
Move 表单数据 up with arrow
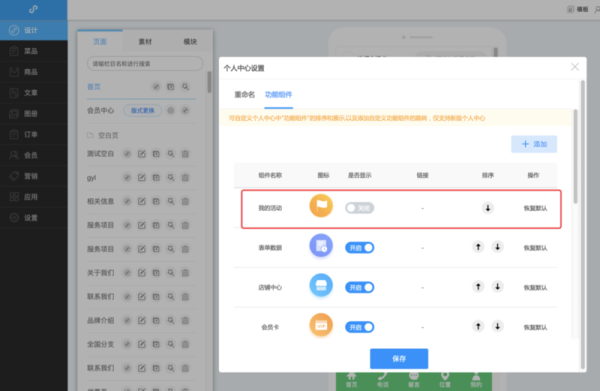click(478, 247)
